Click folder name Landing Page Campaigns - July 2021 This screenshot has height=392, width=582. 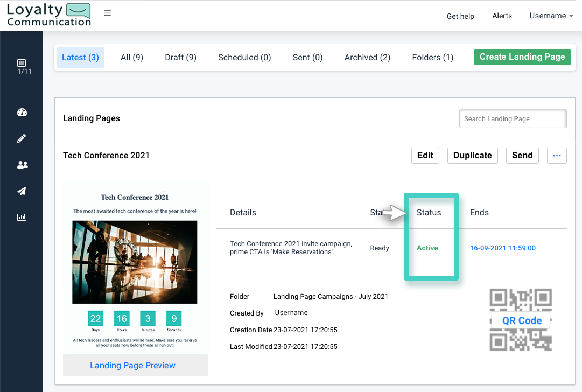tap(331, 297)
